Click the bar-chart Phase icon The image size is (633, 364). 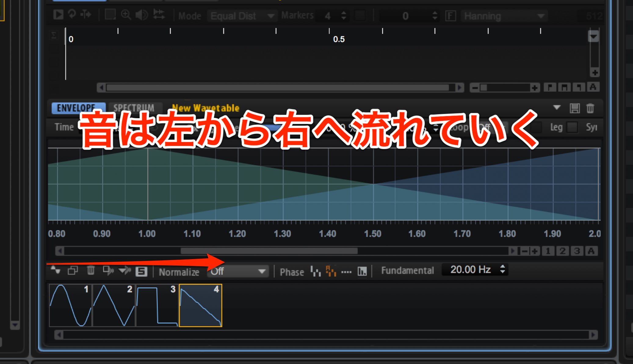(362, 271)
